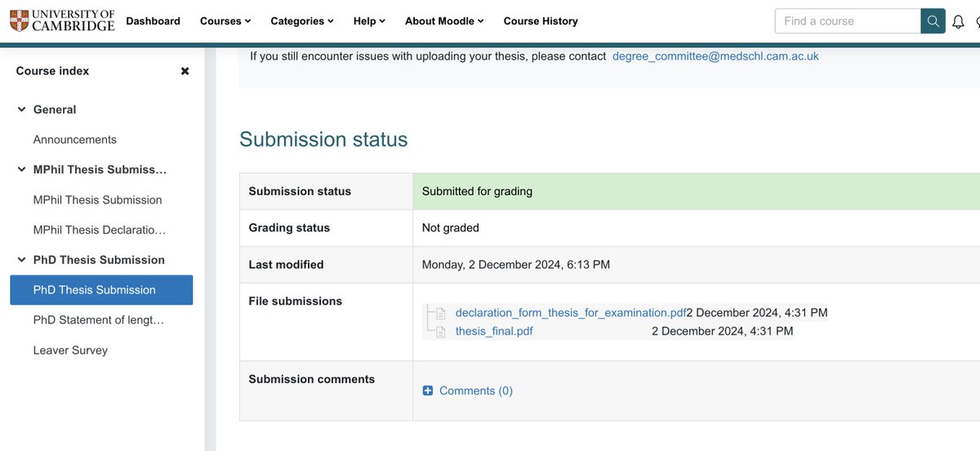
Task: Open the About Moodle dropdown menu
Action: click(x=444, y=21)
